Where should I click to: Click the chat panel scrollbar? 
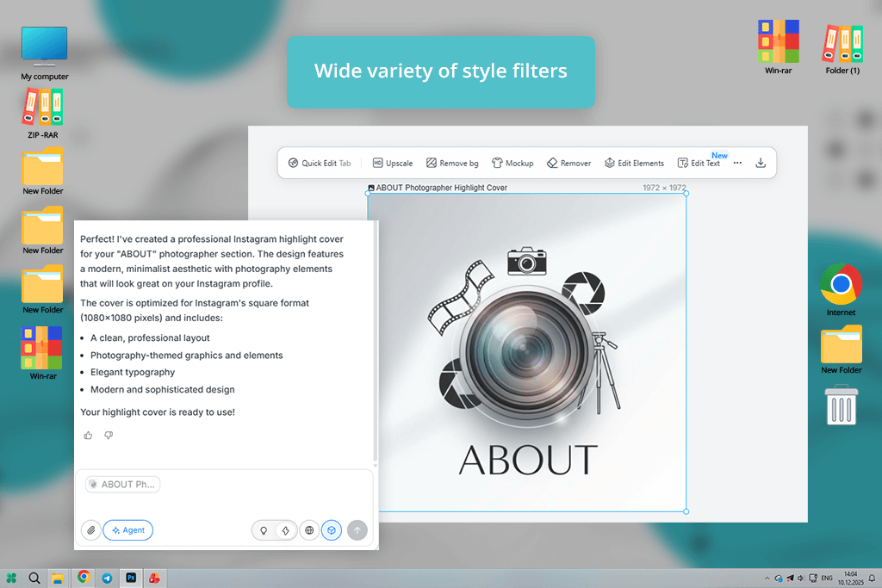(376, 343)
